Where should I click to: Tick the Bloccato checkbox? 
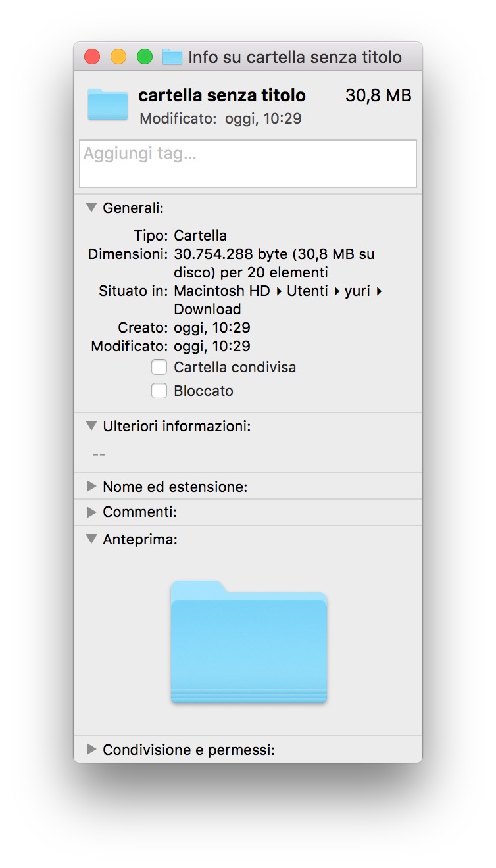[159, 391]
